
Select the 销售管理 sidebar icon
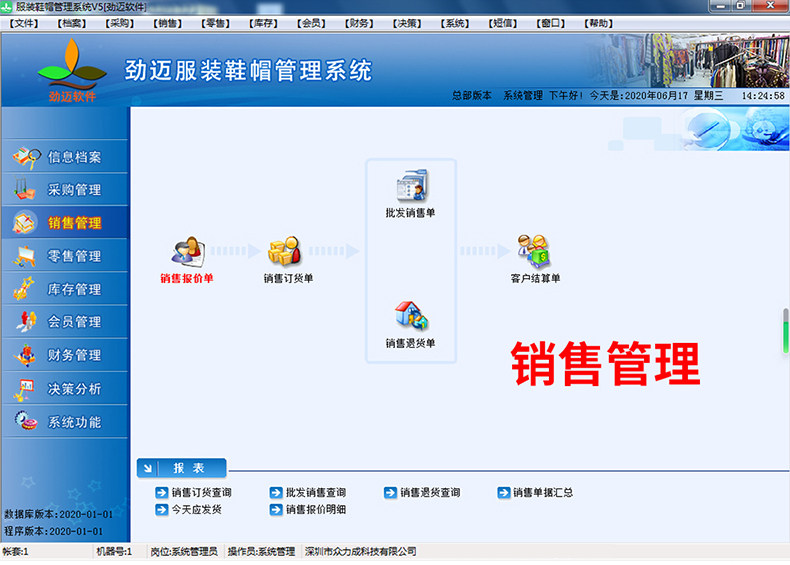(x=25, y=222)
